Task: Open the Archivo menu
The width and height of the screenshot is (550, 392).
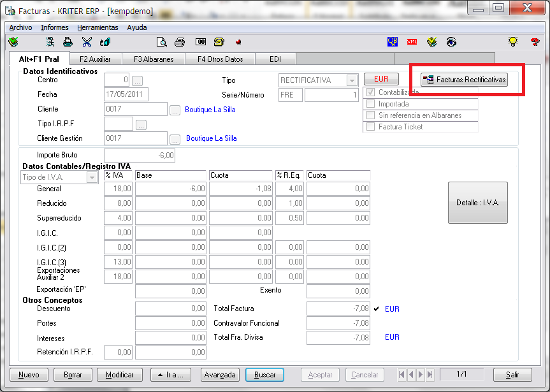Action: pyautogui.click(x=20, y=27)
